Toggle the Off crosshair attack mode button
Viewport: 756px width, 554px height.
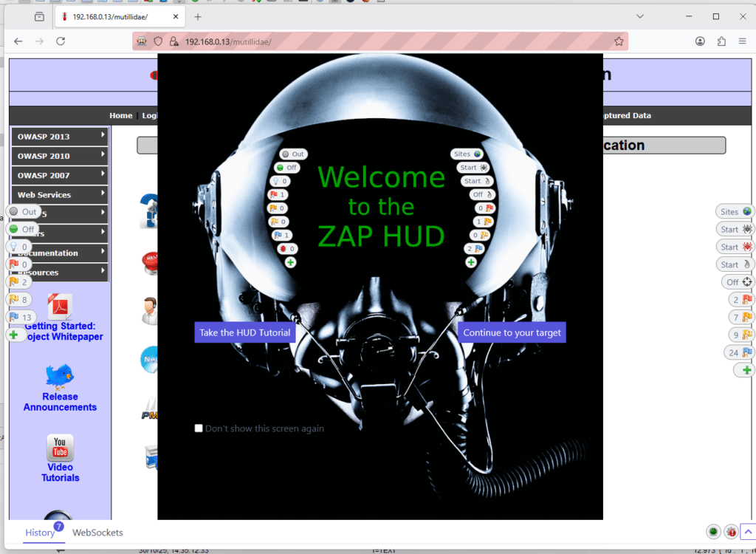pos(739,282)
